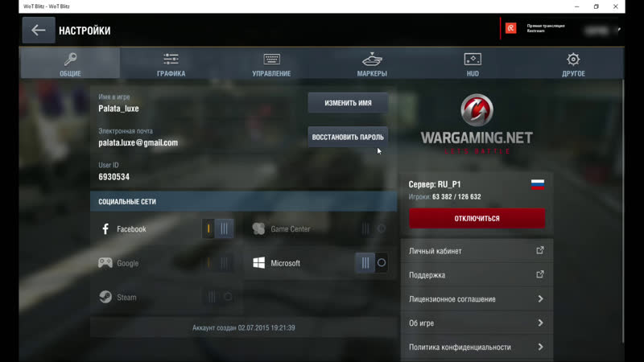
Task: Click the settings page scrollbar
Action: [623, 212]
